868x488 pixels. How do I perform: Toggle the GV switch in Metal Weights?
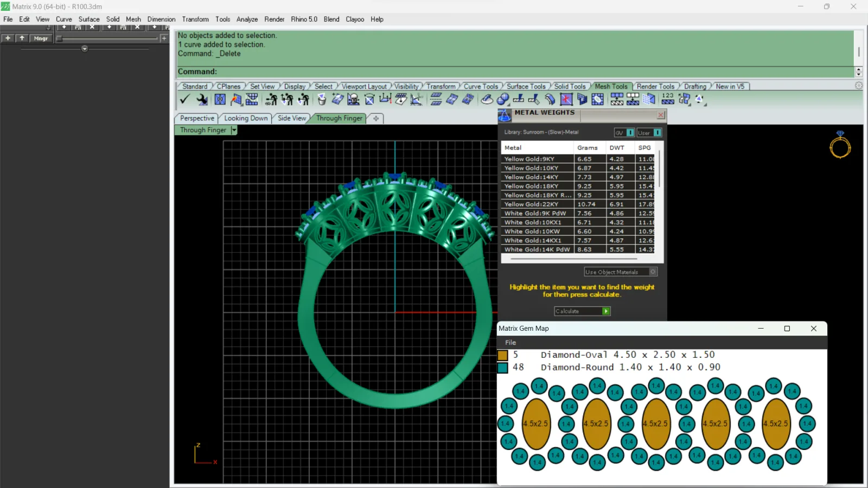click(x=624, y=133)
